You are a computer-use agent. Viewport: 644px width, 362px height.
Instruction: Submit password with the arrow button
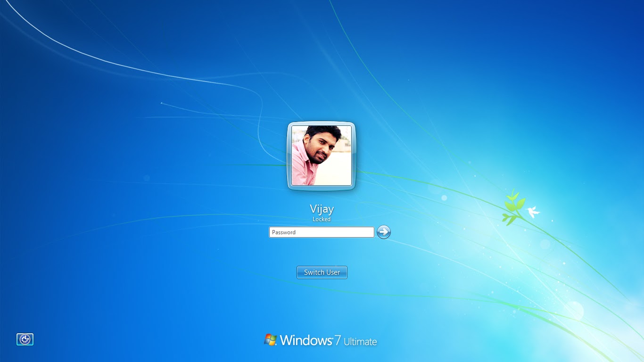[384, 232]
